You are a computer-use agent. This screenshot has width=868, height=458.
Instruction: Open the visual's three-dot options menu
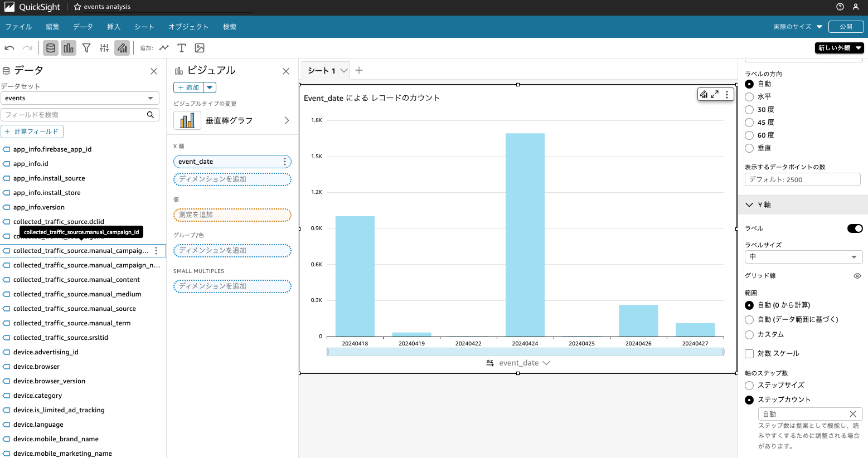727,95
